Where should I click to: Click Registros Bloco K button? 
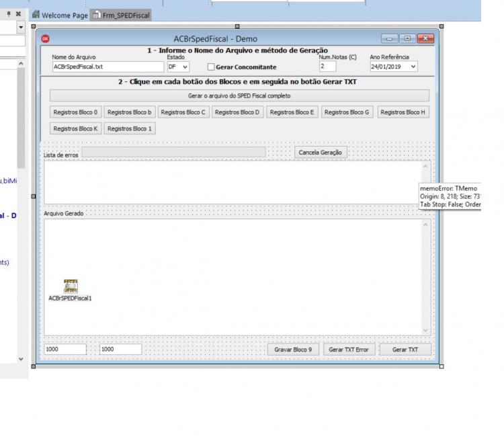click(75, 128)
